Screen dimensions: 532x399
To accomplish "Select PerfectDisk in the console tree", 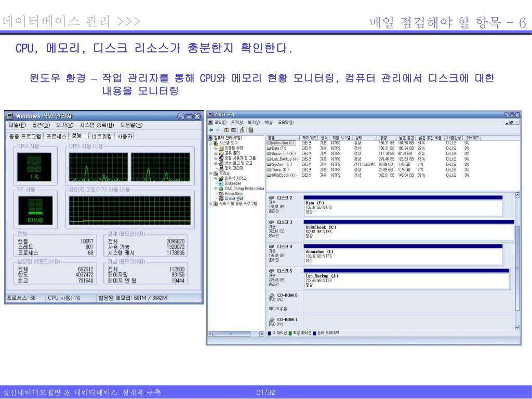I will pyautogui.click(x=234, y=193).
